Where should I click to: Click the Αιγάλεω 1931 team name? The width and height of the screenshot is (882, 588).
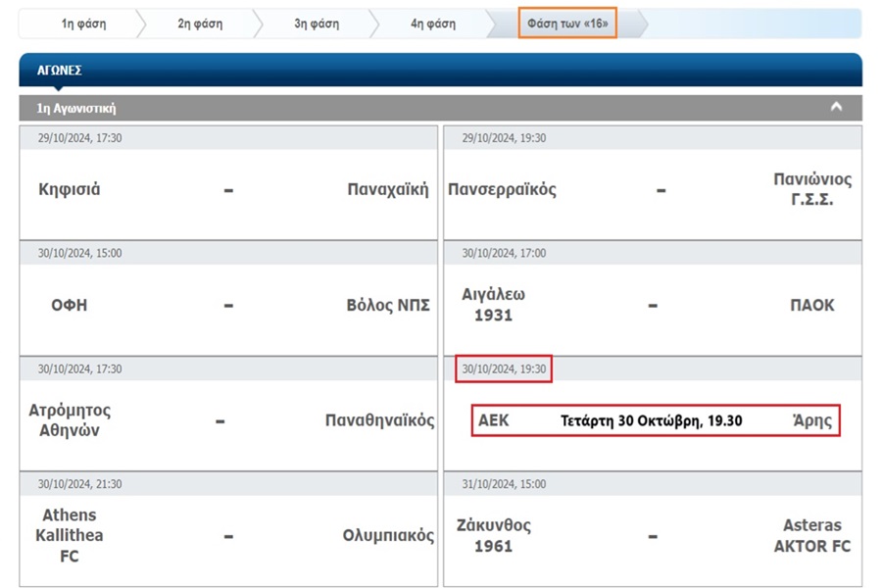click(x=493, y=305)
